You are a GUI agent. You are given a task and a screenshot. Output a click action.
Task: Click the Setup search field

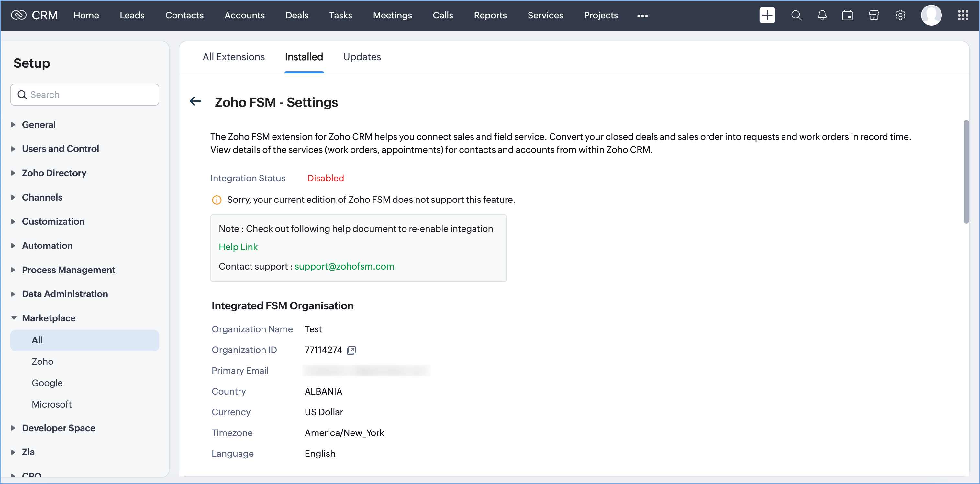84,95
